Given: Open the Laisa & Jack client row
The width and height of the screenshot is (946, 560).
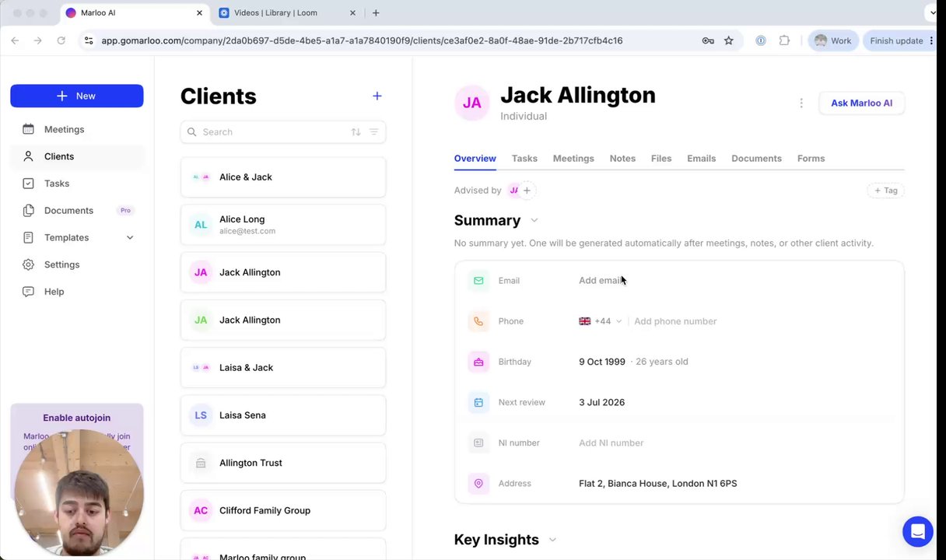Looking at the screenshot, I should click(283, 367).
